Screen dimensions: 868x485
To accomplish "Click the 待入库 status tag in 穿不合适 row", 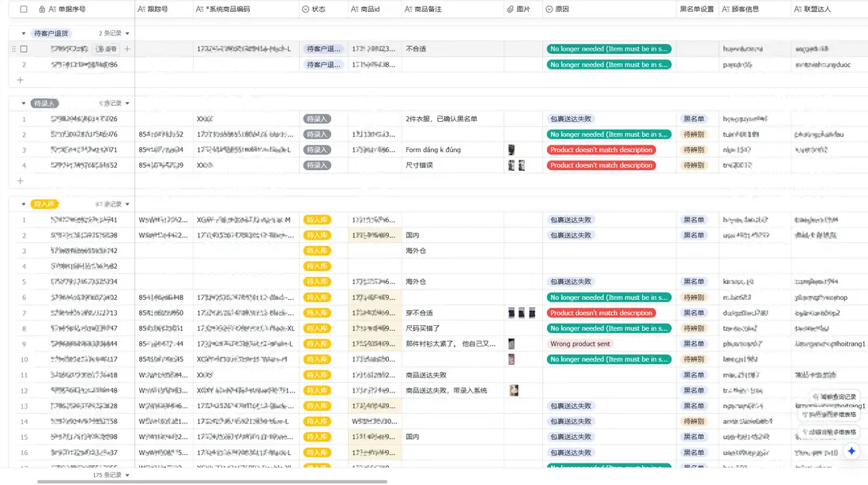I will pyautogui.click(x=317, y=313).
